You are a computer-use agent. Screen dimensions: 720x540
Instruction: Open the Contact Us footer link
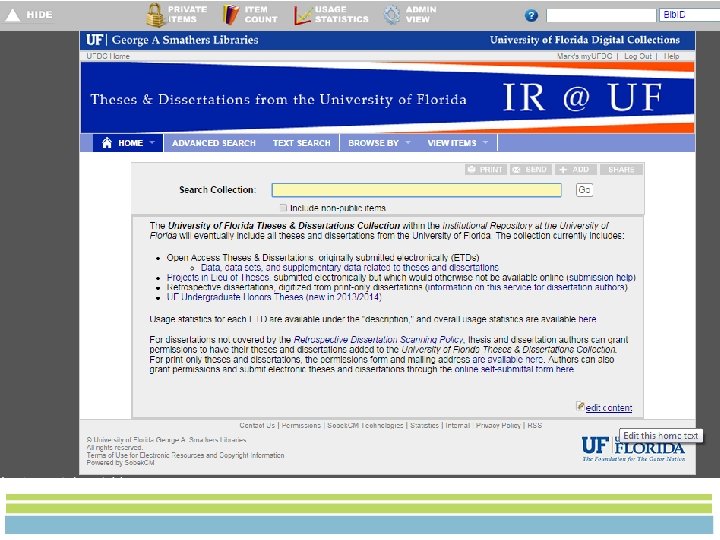[257, 425]
